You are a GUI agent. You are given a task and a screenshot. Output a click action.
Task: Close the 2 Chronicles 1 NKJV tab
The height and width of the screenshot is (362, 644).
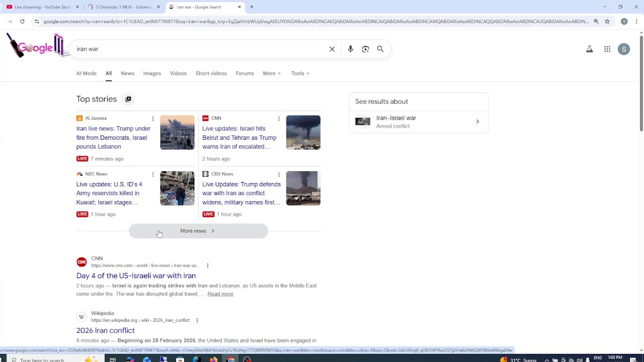(158, 7)
